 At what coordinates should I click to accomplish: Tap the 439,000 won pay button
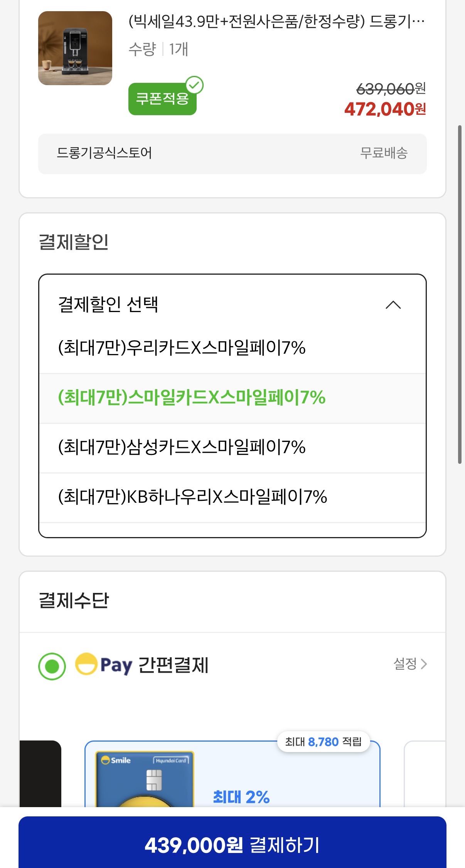[x=232, y=845]
